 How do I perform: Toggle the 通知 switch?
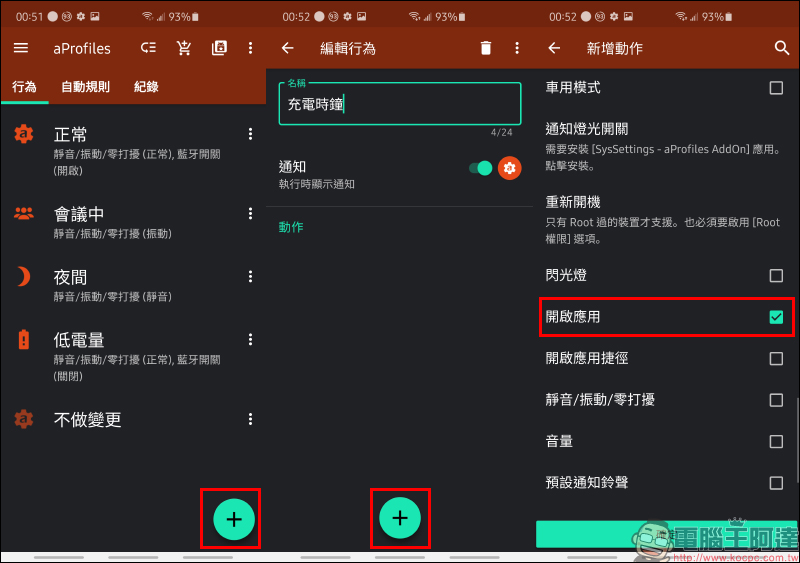point(481,168)
